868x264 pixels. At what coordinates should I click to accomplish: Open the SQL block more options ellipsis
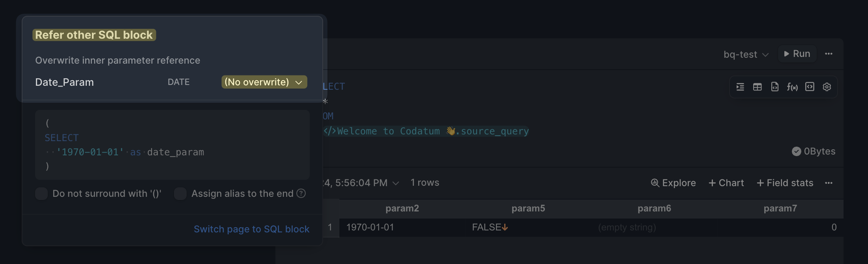[829, 54]
